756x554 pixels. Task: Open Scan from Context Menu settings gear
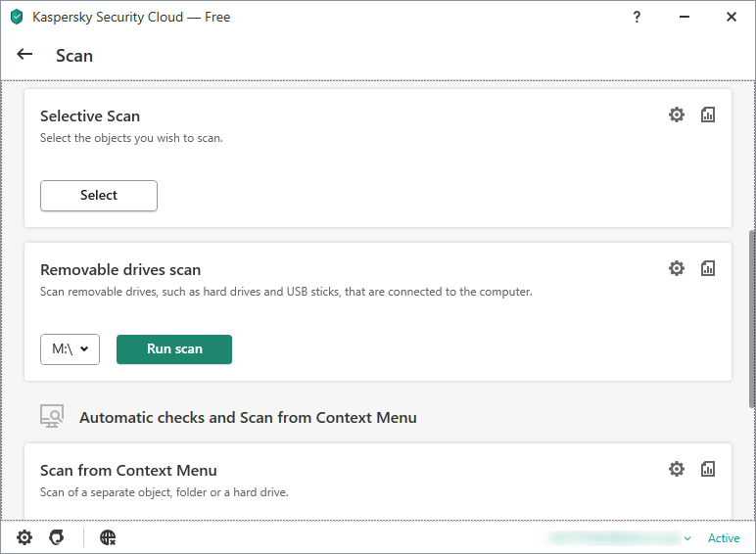click(x=677, y=469)
